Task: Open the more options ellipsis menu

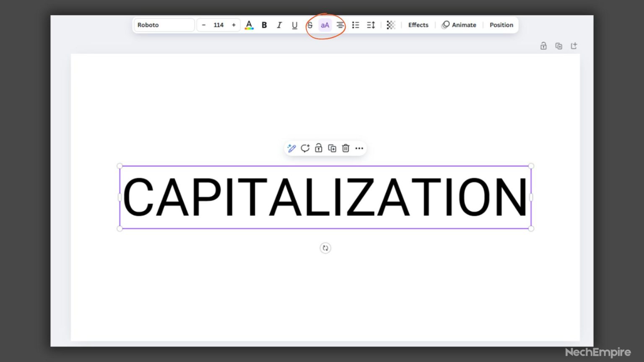Action: pyautogui.click(x=359, y=148)
